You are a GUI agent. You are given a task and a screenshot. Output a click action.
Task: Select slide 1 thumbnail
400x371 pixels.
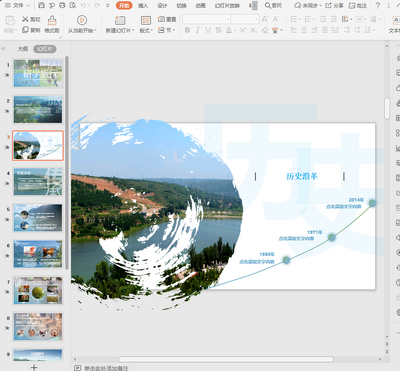click(x=38, y=73)
